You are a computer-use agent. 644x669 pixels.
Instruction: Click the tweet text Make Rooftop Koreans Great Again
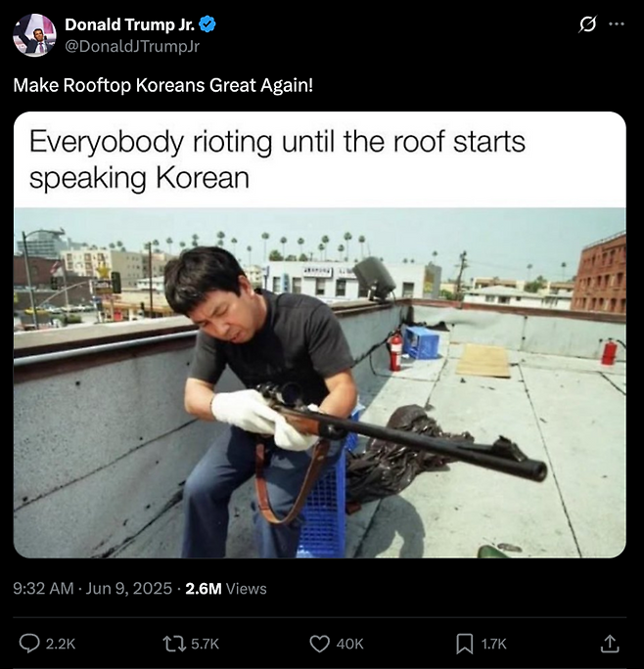click(x=163, y=85)
